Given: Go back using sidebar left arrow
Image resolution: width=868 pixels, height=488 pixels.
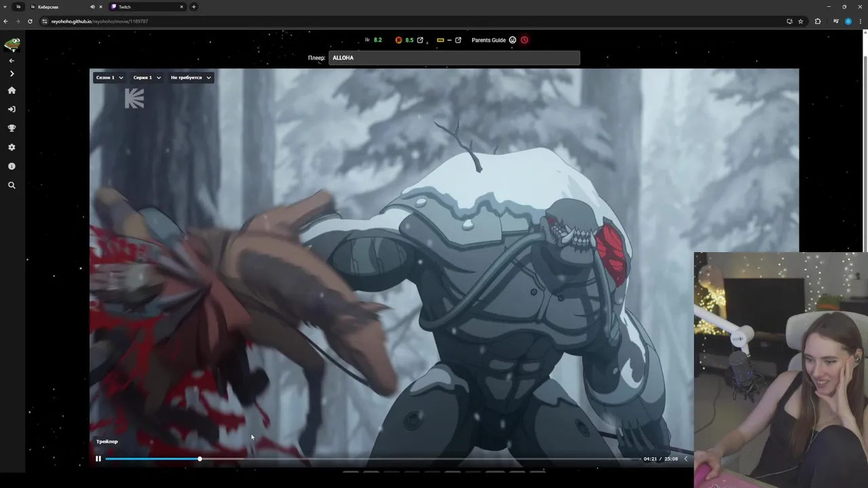Looking at the screenshot, I should point(12,60).
